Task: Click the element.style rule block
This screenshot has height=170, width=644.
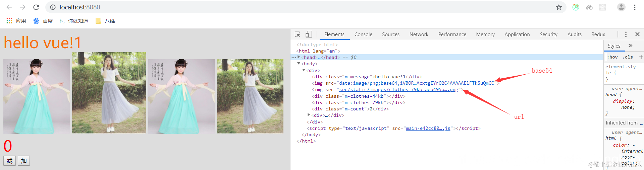Action: tap(624, 73)
